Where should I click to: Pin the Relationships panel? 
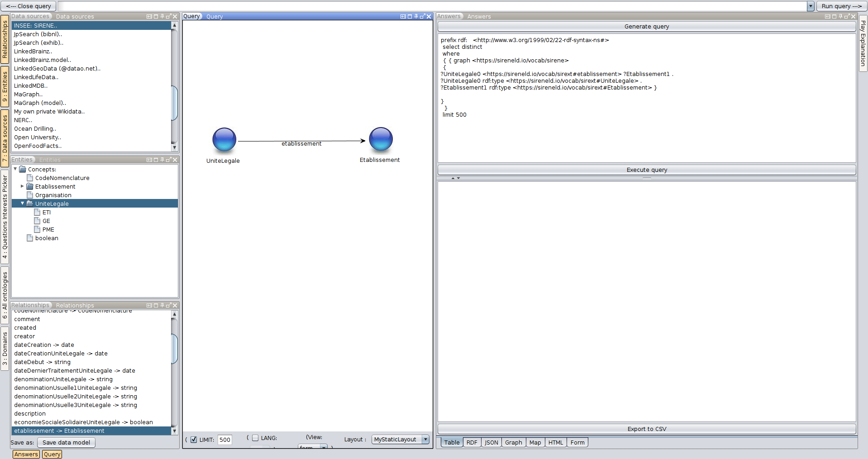point(162,305)
